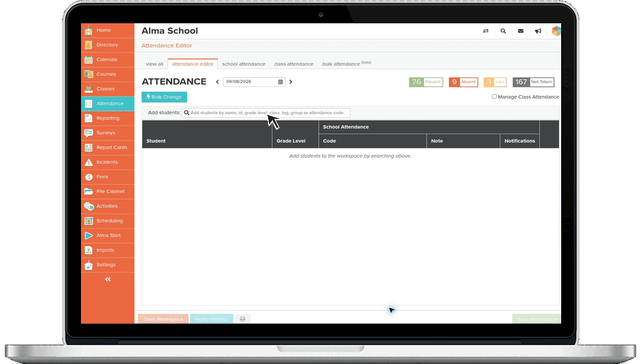Enable Manage Class Attendance checkbox
Image resolution: width=641 pixels, height=364 pixels.
click(x=494, y=97)
